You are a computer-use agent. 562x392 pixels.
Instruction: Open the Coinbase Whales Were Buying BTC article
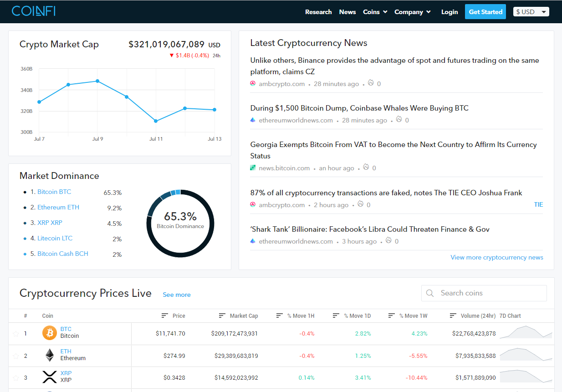click(359, 108)
